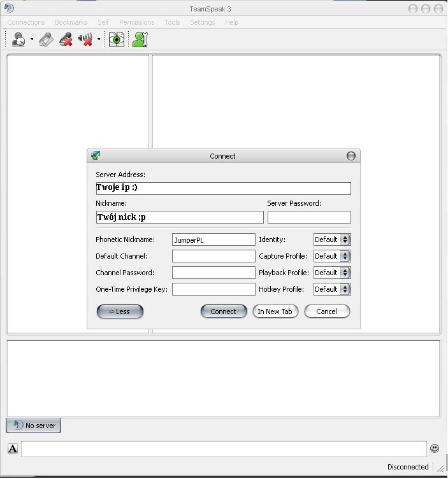Click the Phonetic Nickname field containing JumperPL

tap(213, 240)
